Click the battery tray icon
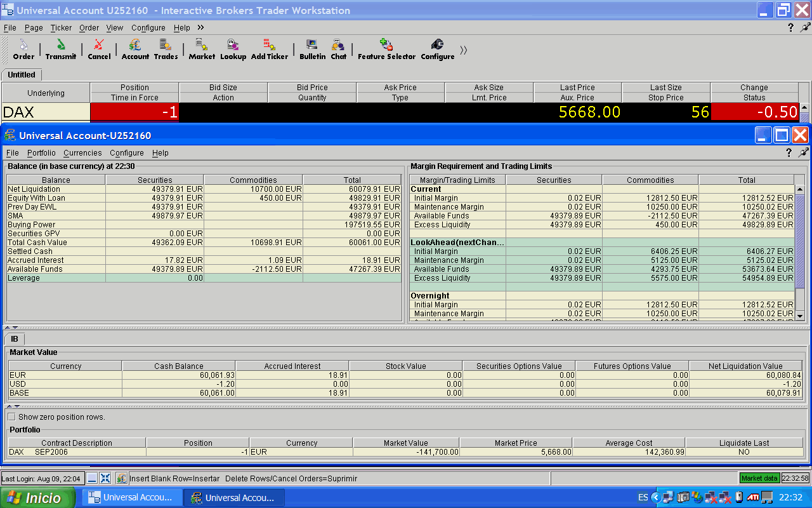The image size is (812, 508). 738,497
